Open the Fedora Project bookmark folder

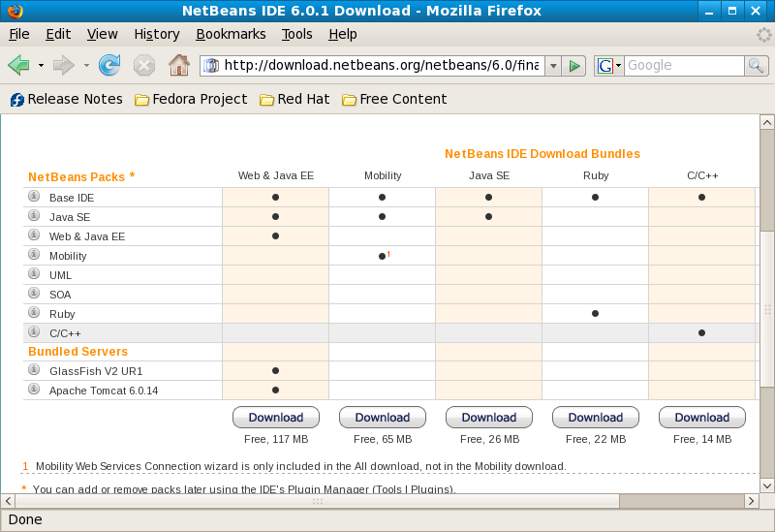click(191, 100)
